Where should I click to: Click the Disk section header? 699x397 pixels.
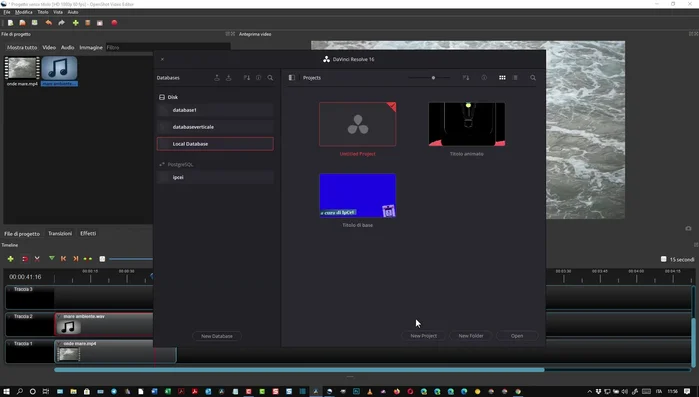pyautogui.click(x=169, y=97)
